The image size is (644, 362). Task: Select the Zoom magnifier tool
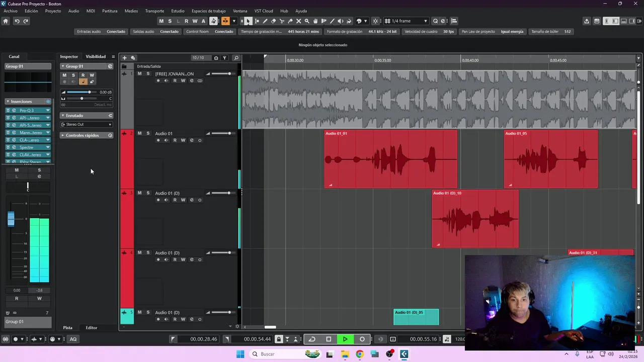pos(307,21)
